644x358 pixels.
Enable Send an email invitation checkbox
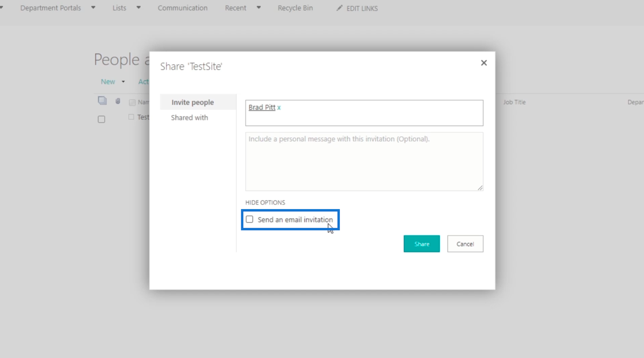click(x=250, y=219)
